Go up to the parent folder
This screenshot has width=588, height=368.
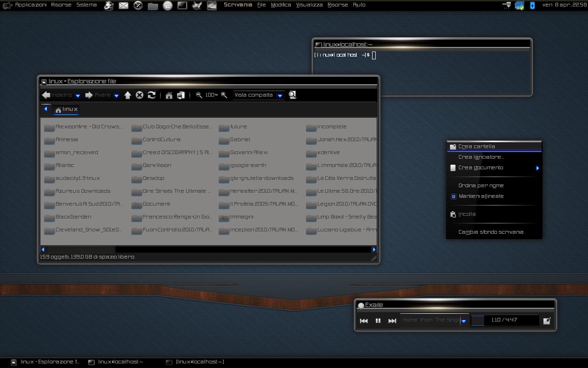(128, 95)
